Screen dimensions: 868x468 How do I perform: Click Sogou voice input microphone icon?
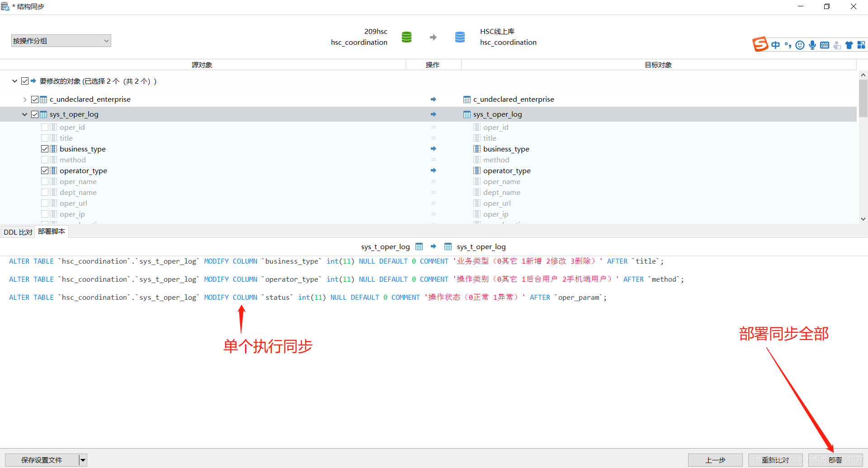tap(812, 45)
